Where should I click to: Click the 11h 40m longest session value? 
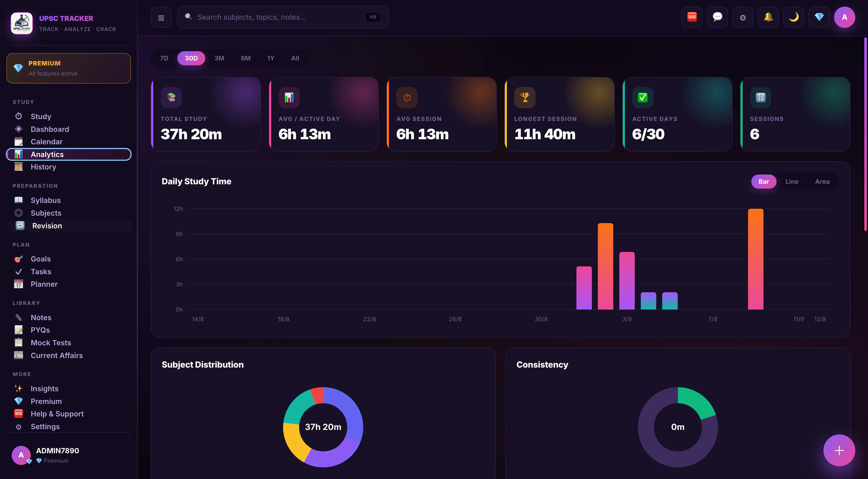(545, 134)
